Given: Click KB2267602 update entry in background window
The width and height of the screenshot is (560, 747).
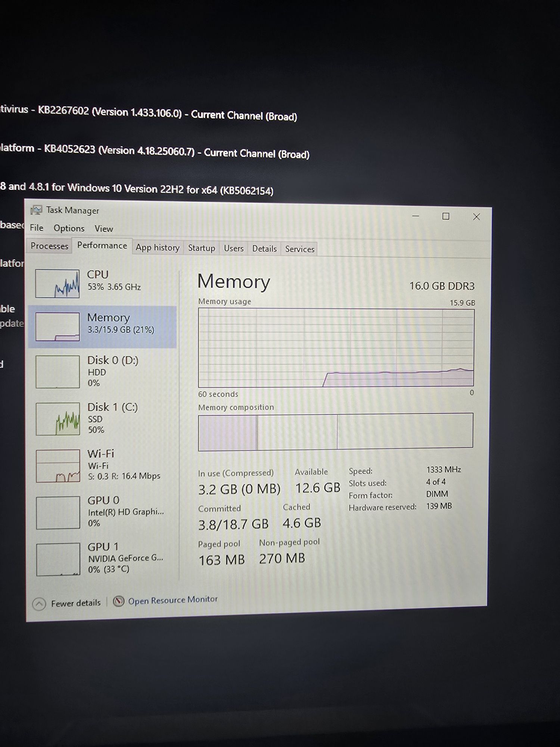Looking at the screenshot, I should 149,112.
